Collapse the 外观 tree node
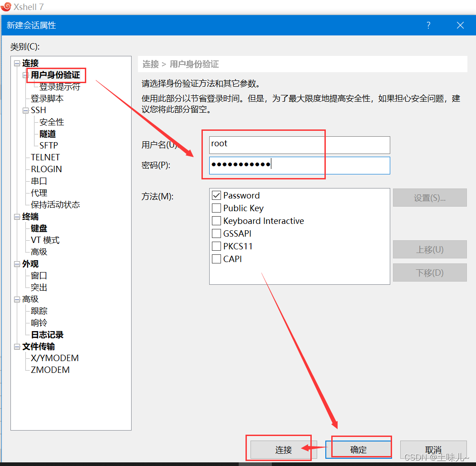 [17, 264]
